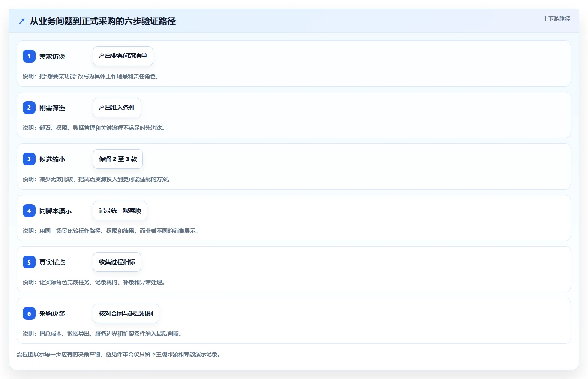This screenshot has width=588, height=379.
Task: Click the 收集过程指标 chip
Action: coord(117,262)
